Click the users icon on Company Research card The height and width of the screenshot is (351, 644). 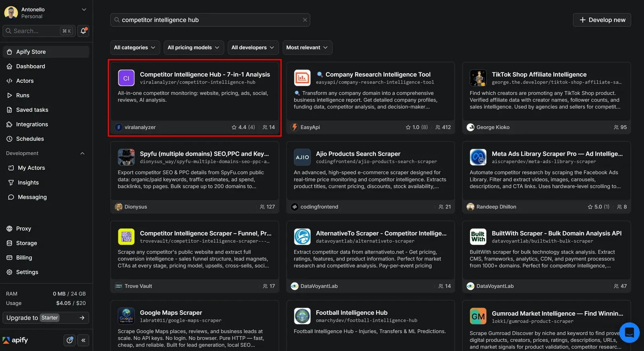click(438, 127)
